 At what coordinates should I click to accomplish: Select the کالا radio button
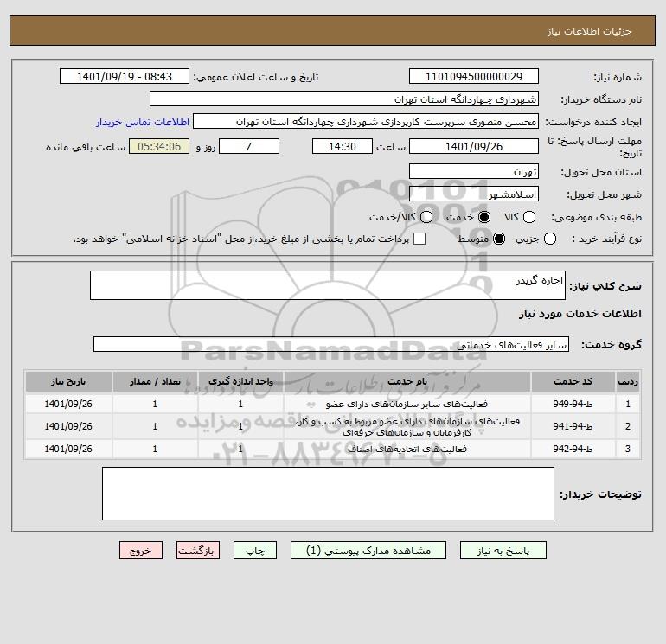coord(528,217)
